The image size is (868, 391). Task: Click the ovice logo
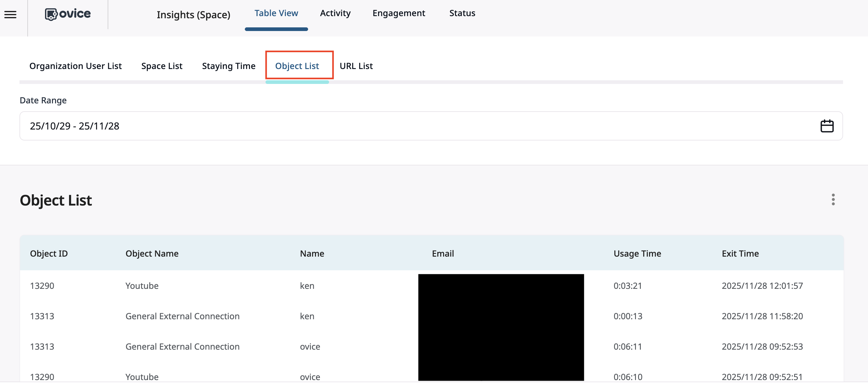pos(68,14)
